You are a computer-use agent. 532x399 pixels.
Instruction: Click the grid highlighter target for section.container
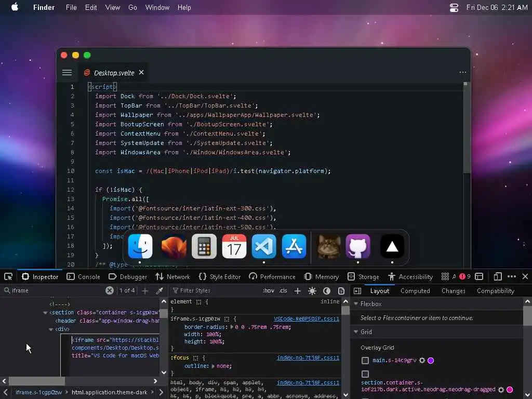pyautogui.click(x=501, y=390)
